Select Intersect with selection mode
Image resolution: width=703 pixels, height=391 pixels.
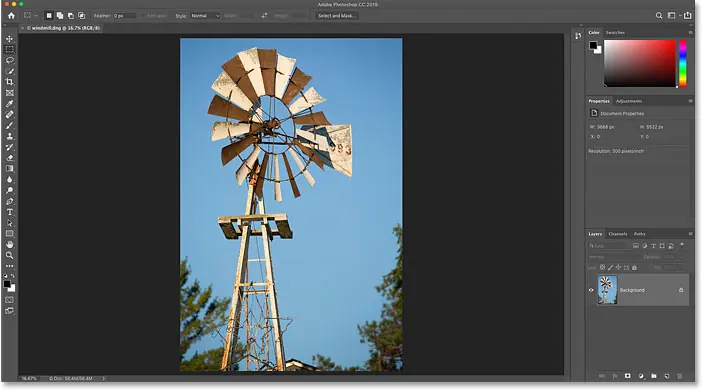(x=81, y=16)
